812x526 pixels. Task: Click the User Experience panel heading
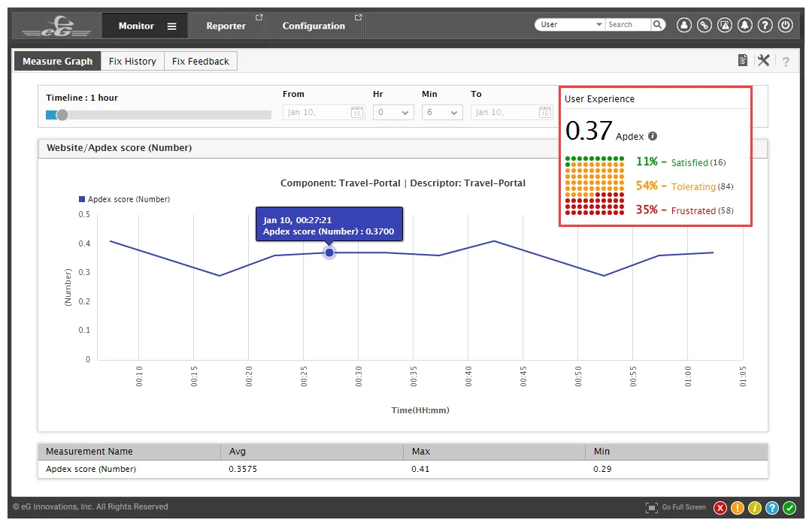pos(599,99)
